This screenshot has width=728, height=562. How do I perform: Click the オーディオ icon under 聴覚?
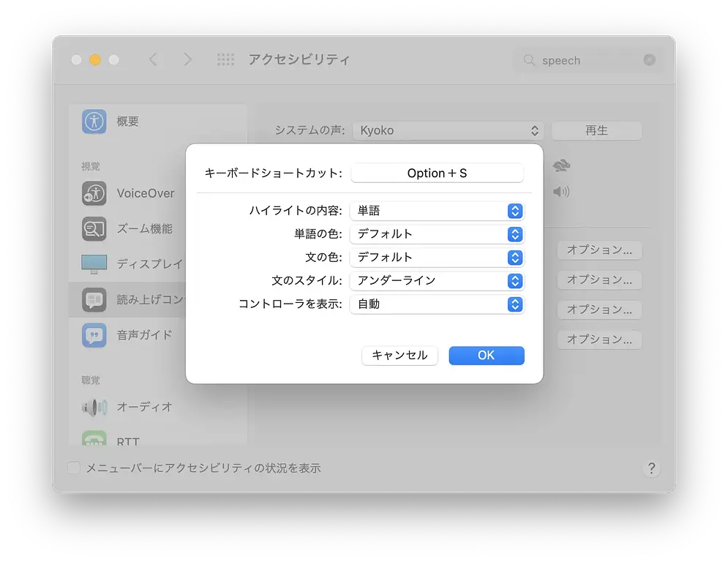(94, 407)
